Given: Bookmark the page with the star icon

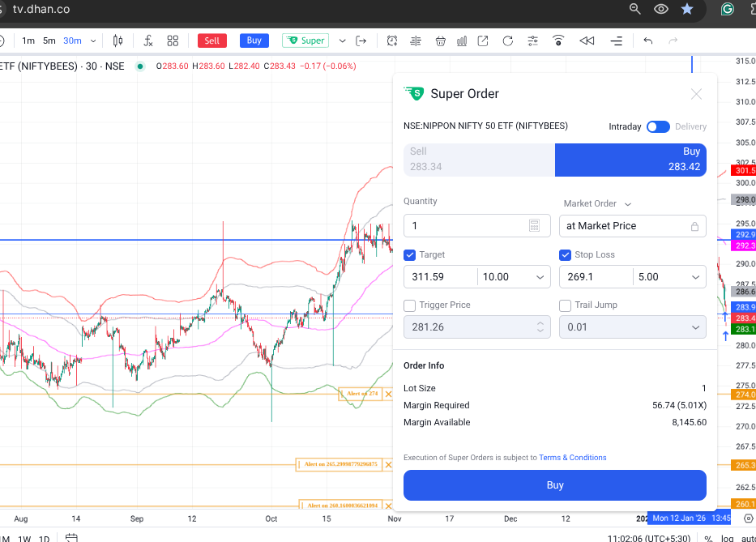Looking at the screenshot, I should click(x=687, y=9).
